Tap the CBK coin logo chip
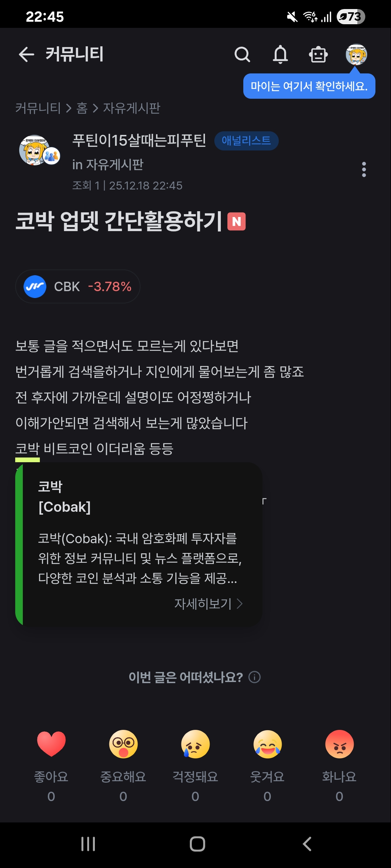The height and width of the screenshot is (868, 391). 35,286
